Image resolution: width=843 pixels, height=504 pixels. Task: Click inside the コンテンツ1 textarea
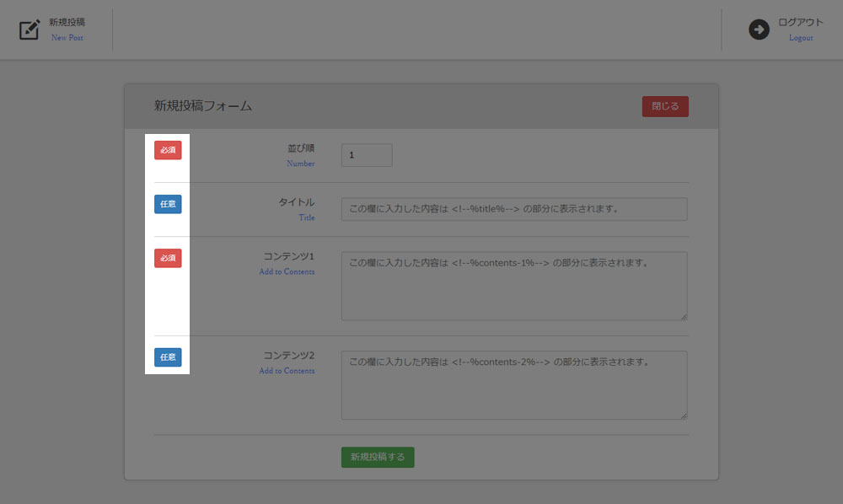514,286
